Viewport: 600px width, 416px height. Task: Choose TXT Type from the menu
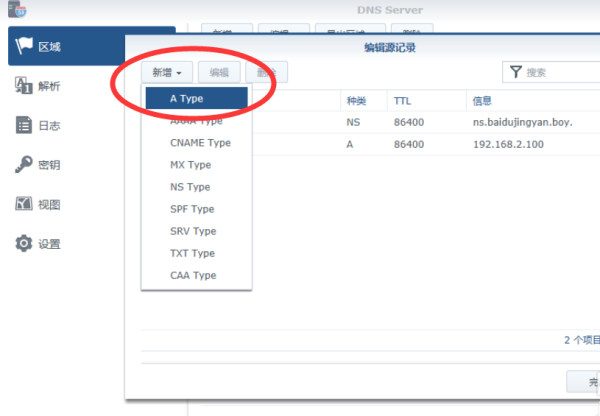[197, 253]
